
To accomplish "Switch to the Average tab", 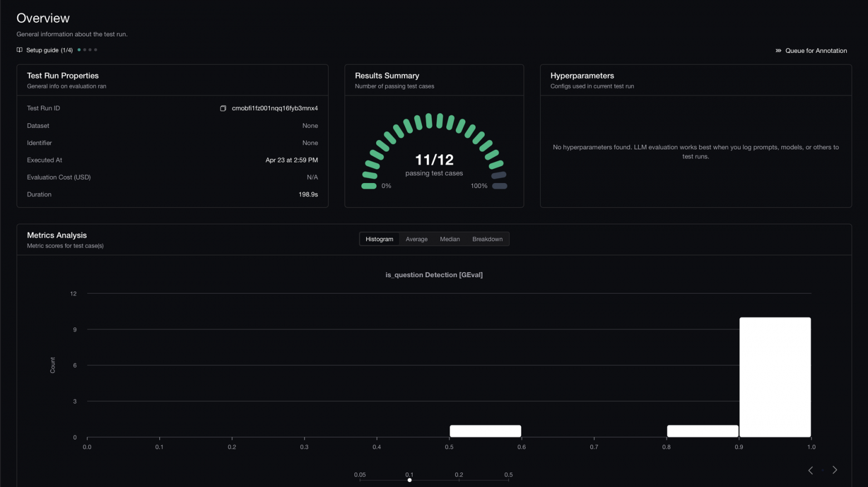I will click(x=417, y=239).
